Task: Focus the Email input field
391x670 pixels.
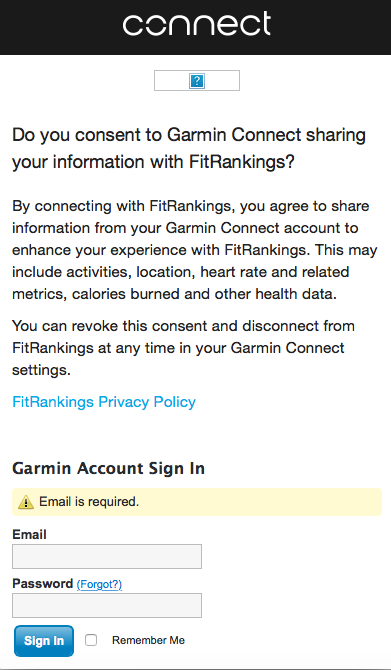Action: pyautogui.click(x=107, y=556)
